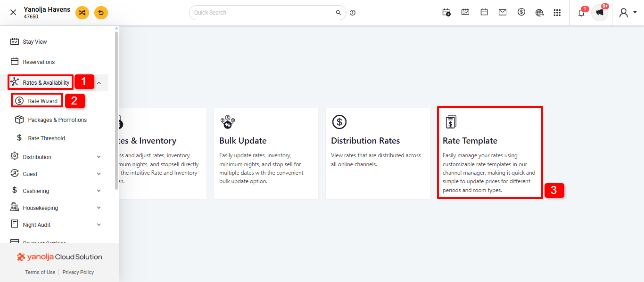Open Stay View from the sidebar
The image size is (644, 282).
(x=35, y=42)
